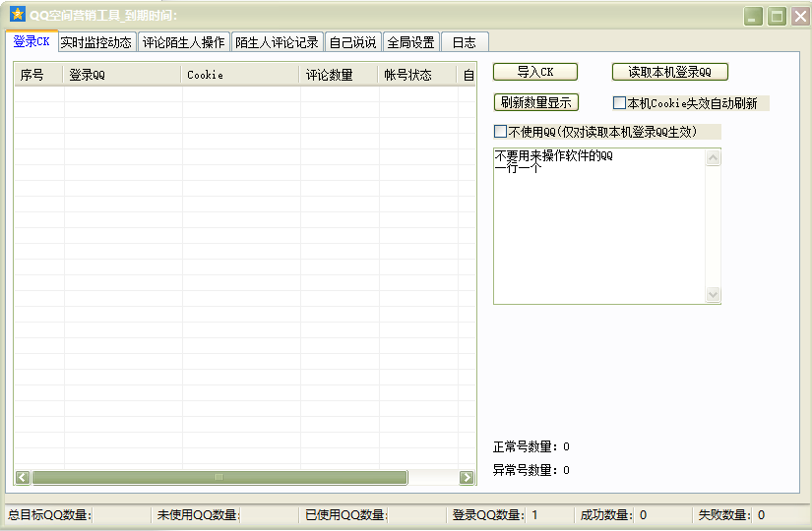Sort by 评论数量 column header
This screenshot has height=531, width=812.
tap(329, 75)
